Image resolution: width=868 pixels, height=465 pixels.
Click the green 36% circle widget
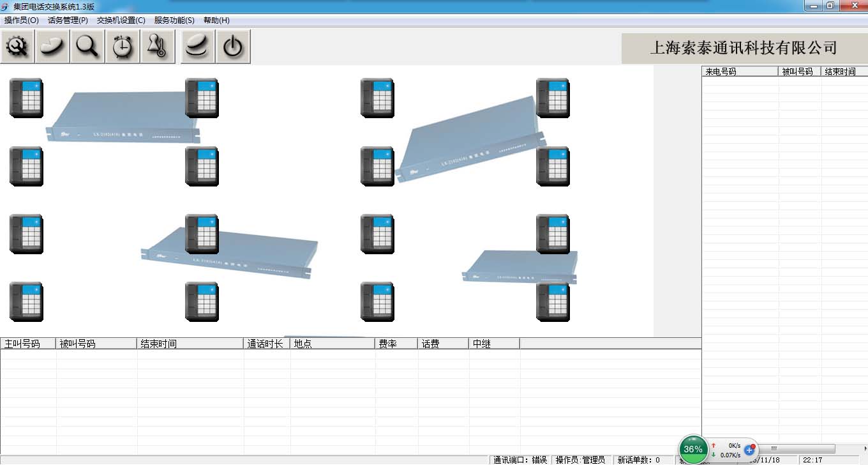[x=693, y=449]
